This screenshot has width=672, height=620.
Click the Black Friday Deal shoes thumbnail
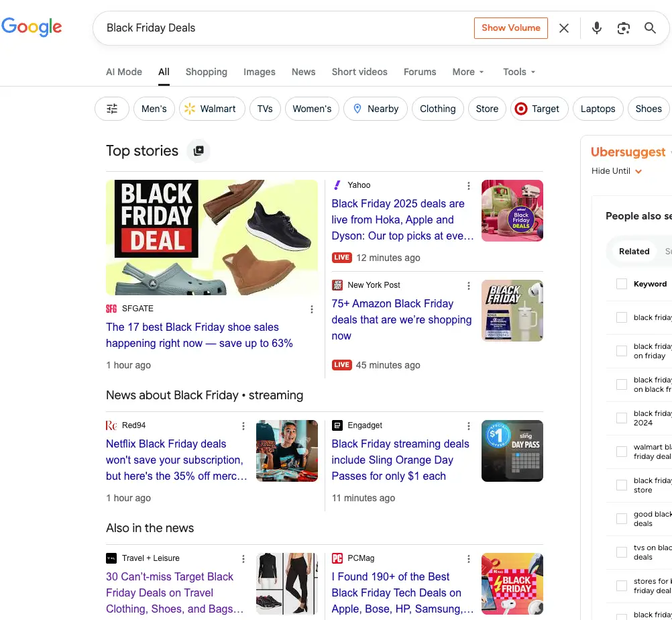pyautogui.click(x=212, y=238)
